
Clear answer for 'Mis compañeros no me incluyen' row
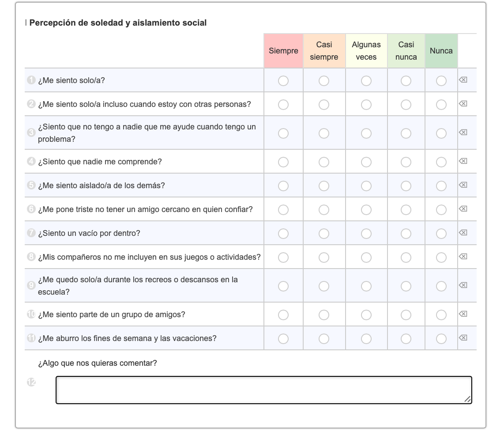[x=463, y=257]
